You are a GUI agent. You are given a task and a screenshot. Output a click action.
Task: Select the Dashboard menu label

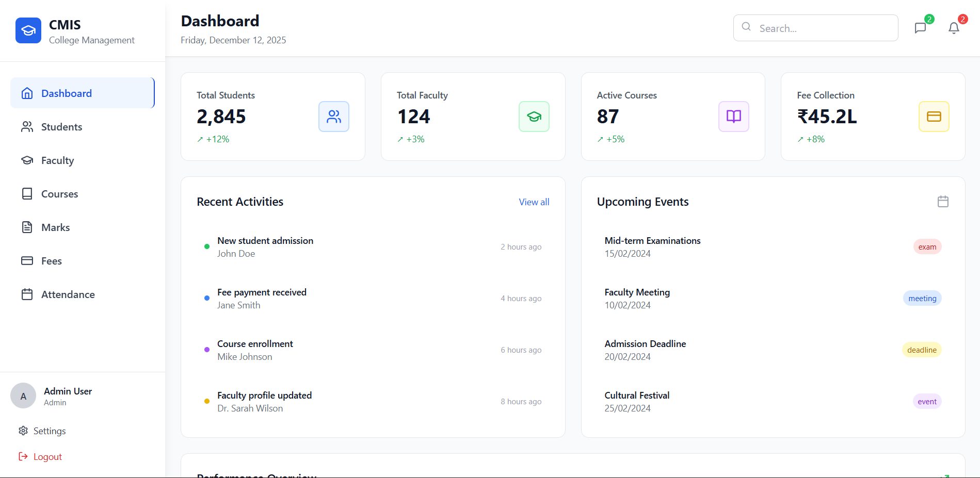(67, 93)
